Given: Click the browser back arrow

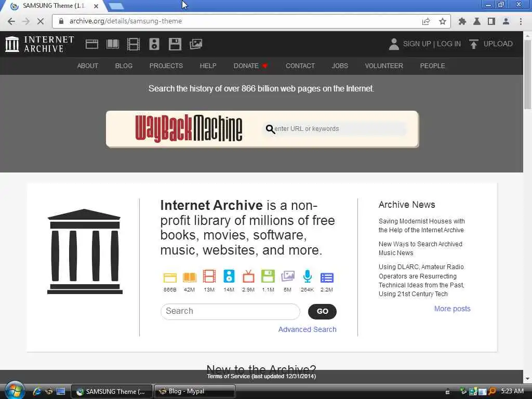Looking at the screenshot, I should pos(11,21).
